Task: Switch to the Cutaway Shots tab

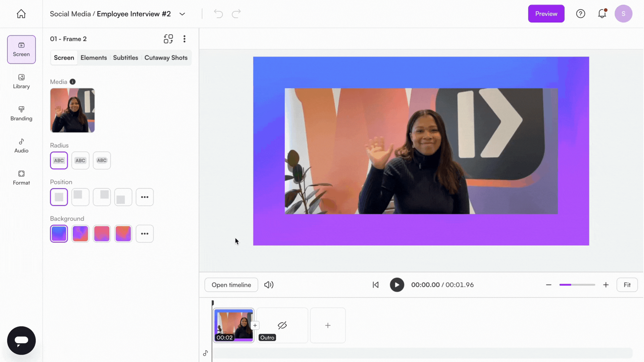Action: [x=166, y=58]
